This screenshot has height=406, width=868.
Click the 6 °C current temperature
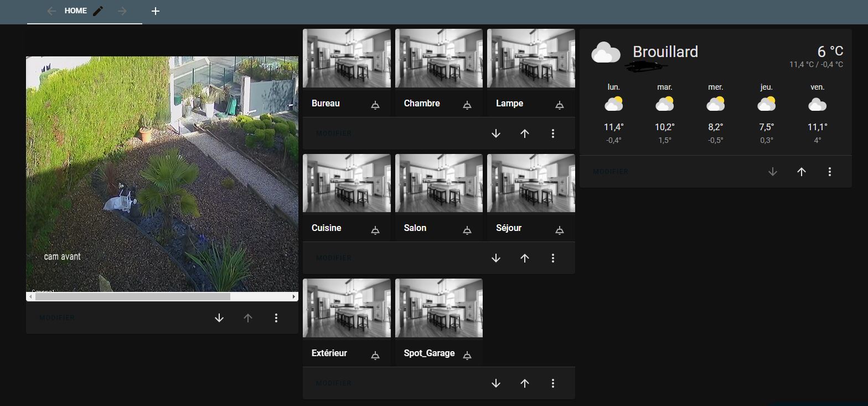pos(830,52)
